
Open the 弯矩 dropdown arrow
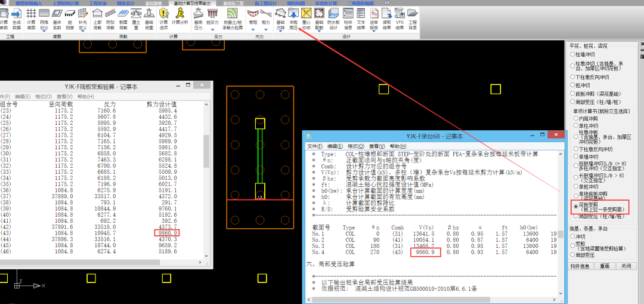click(253, 30)
